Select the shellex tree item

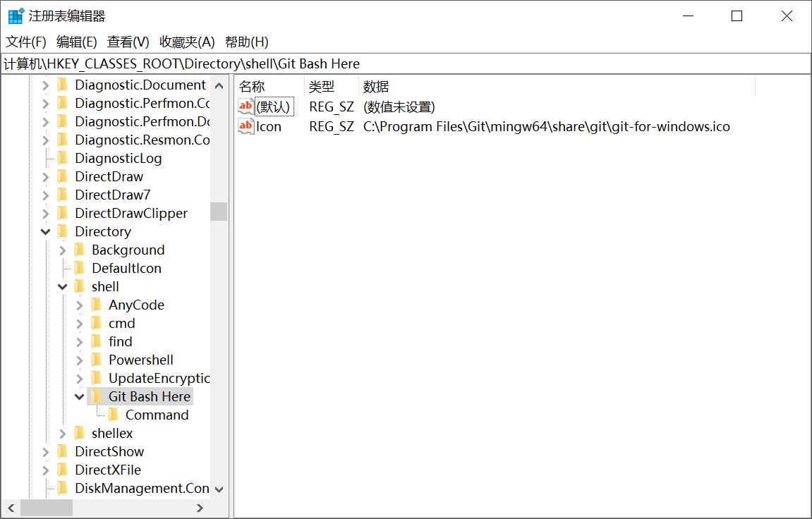tap(112, 433)
